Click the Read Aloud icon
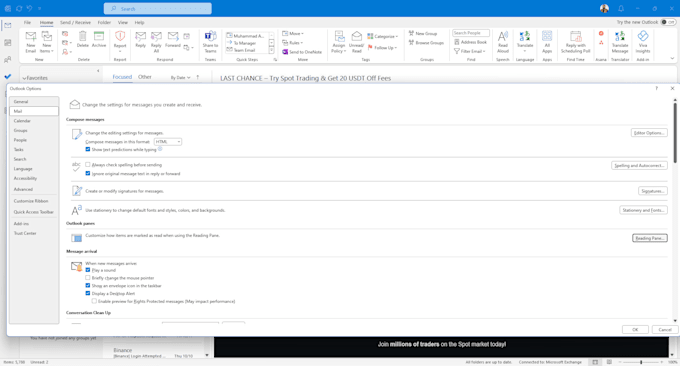680x366 pixels. [x=503, y=36]
